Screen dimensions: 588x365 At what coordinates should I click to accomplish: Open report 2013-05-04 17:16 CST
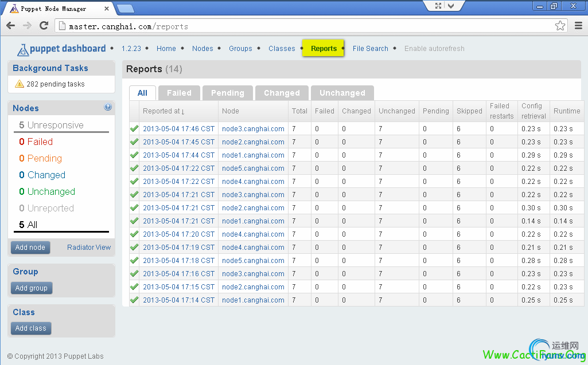click(178, 273)
